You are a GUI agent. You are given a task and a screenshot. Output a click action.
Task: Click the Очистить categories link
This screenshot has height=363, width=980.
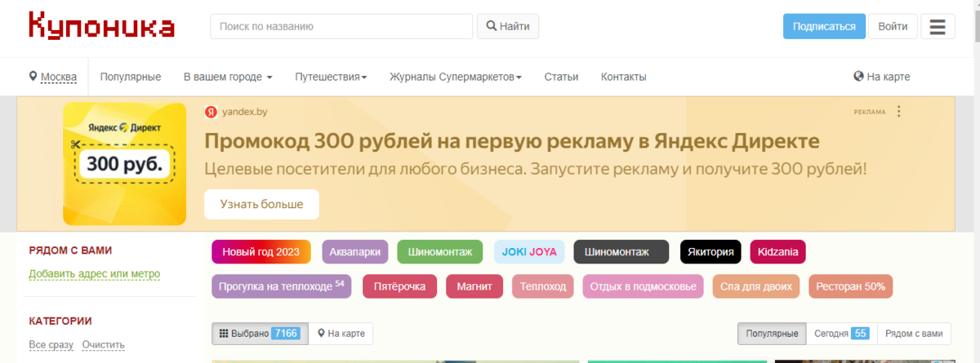click(103, 345)
